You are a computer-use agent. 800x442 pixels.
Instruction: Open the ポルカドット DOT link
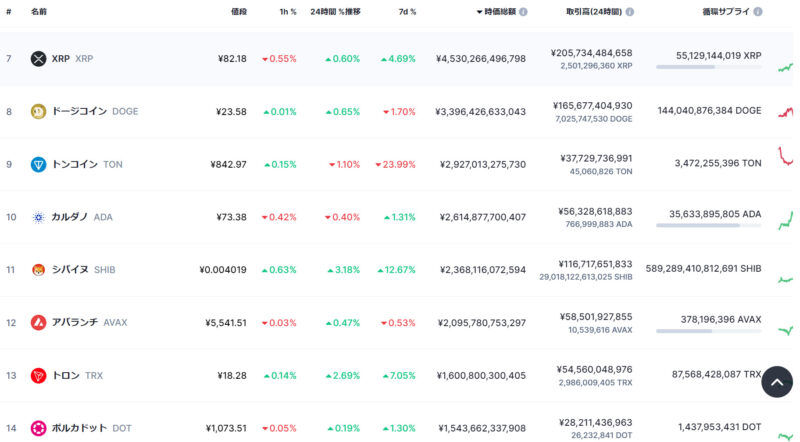pyautogui.click(x=91, y=428)
